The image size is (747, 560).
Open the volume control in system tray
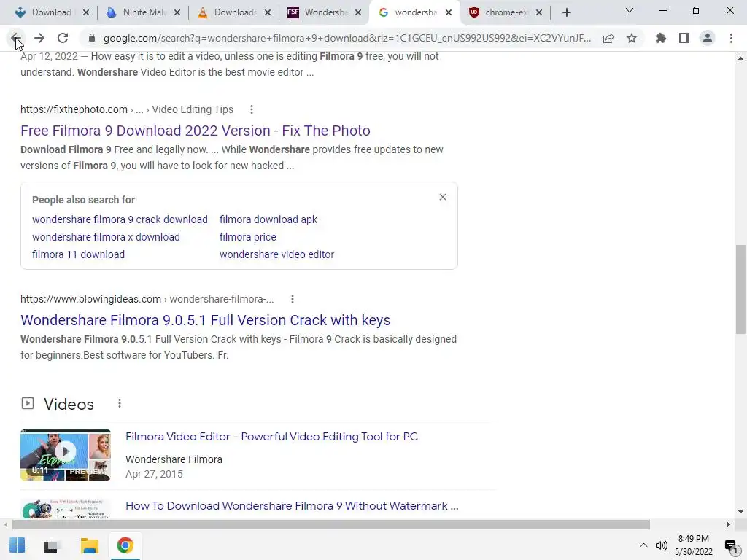[x=661, y=545]
